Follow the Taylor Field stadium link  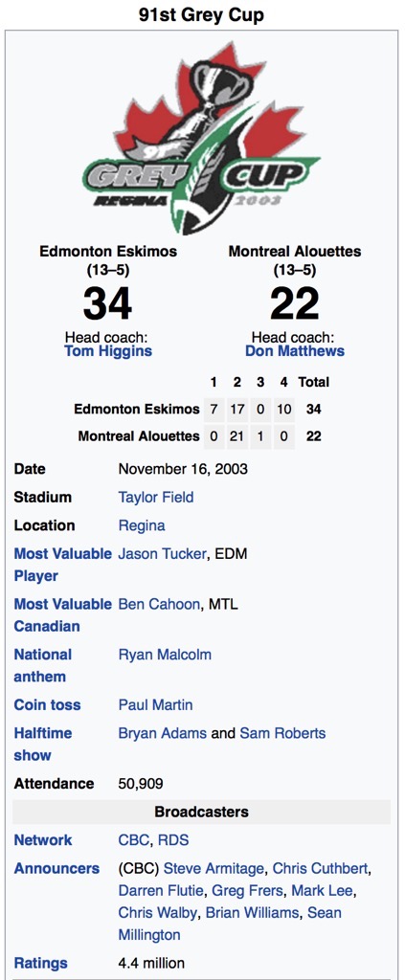pos(156,498)
